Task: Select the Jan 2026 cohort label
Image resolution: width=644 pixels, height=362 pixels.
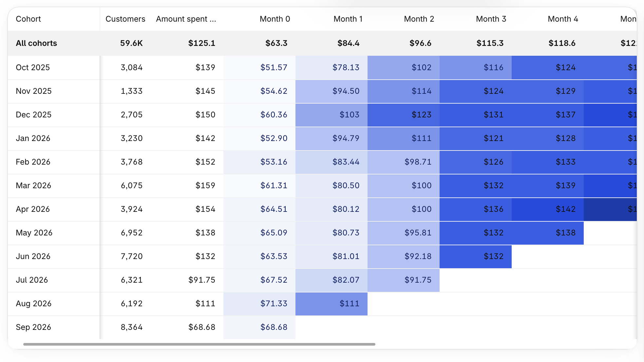Action: 33,138
